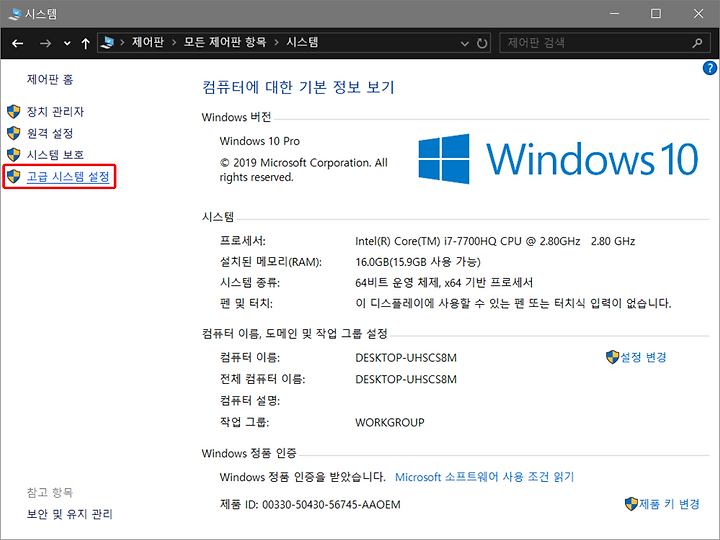Click 제품 키 변경 link

click(669, 504)
